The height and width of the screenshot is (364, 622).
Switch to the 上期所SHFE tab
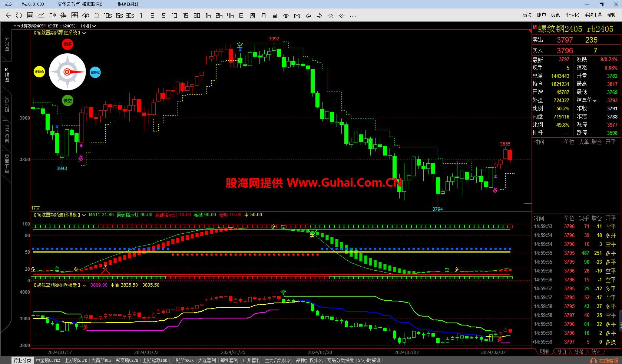(x=76, y=360)
